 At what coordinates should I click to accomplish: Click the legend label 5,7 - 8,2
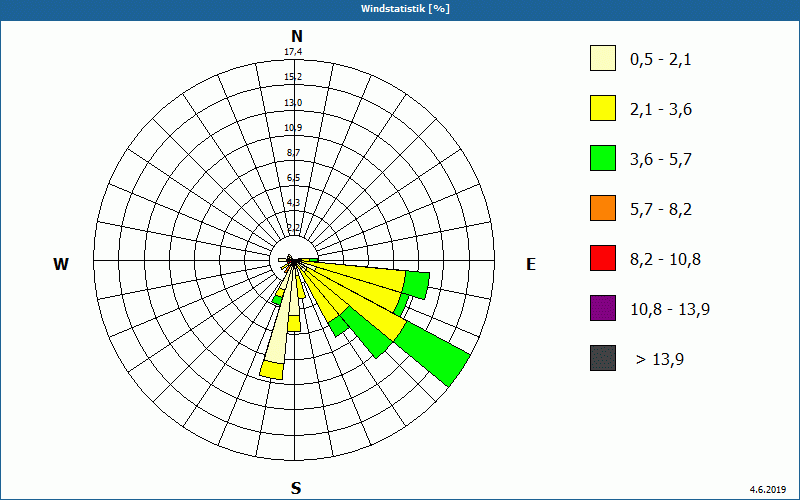coord(661,210)
